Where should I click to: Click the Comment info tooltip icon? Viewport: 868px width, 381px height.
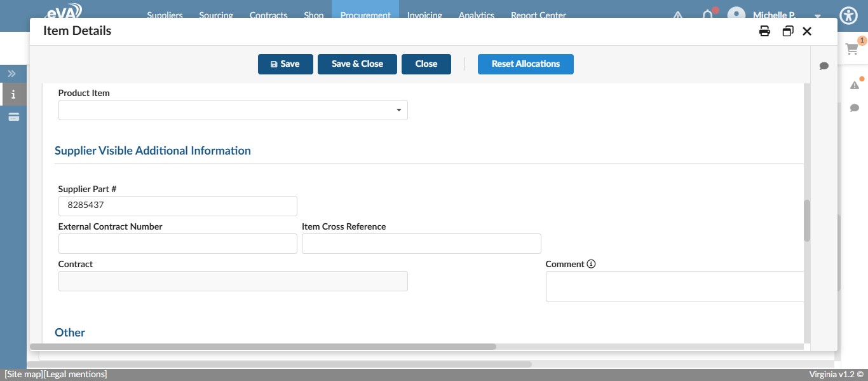(x=592, y=263)
